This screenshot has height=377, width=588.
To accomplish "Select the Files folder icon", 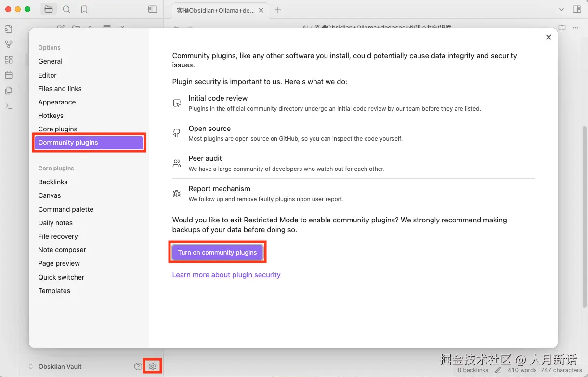I will [x=49, y=9].
